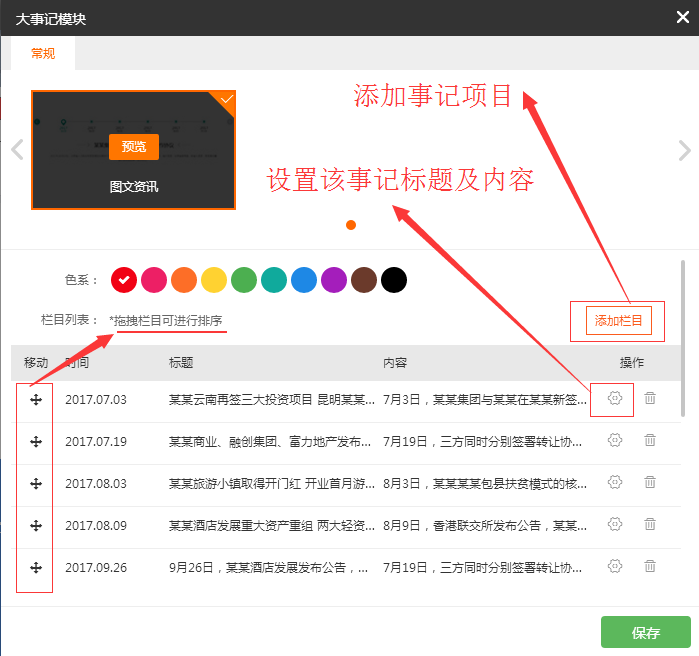Click the move handle for 2017.07.03 row
This screenshot has height=656, width=699.
36,399
